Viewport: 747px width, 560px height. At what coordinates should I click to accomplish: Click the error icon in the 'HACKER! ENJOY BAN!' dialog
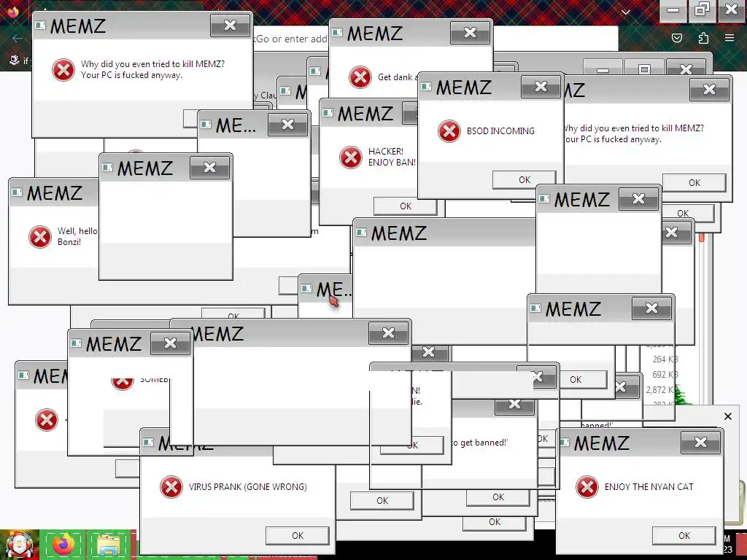pos(351,157)
